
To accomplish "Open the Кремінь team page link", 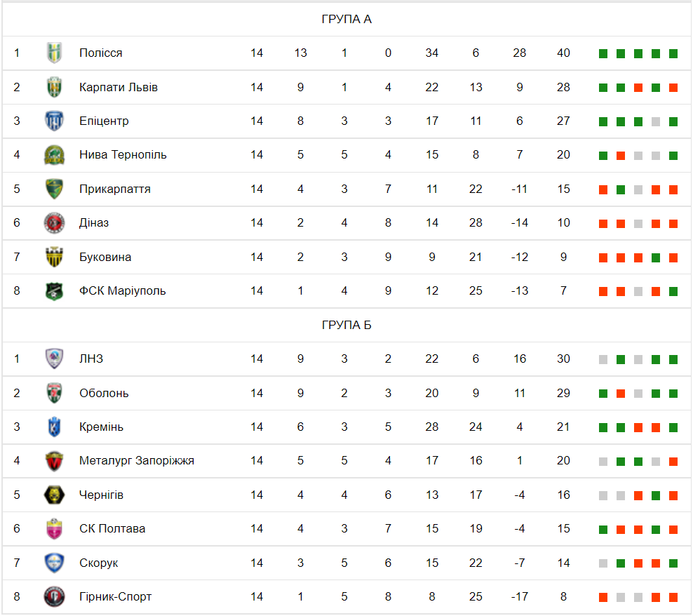I will [x=101, y=427].
